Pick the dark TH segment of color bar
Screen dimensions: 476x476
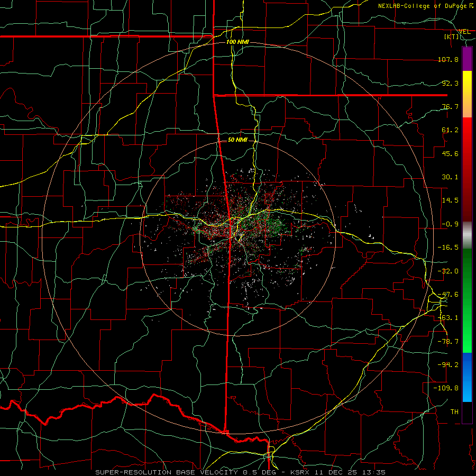pyautogui.click(x=467, y=412)
